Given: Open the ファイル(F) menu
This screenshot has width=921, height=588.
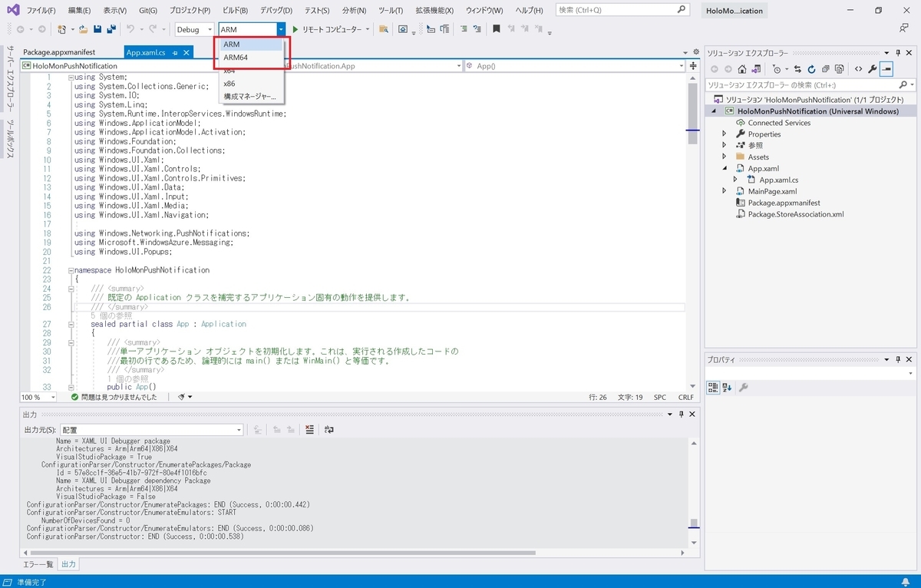Looking at the screenshot, I should [x=41, y=11].
